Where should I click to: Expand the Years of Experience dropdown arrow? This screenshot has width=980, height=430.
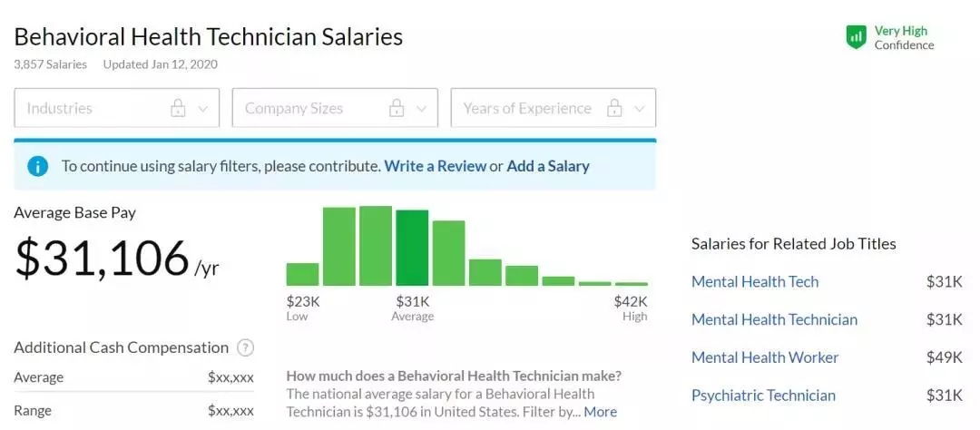pyautogui.click(x=639, y=109)
